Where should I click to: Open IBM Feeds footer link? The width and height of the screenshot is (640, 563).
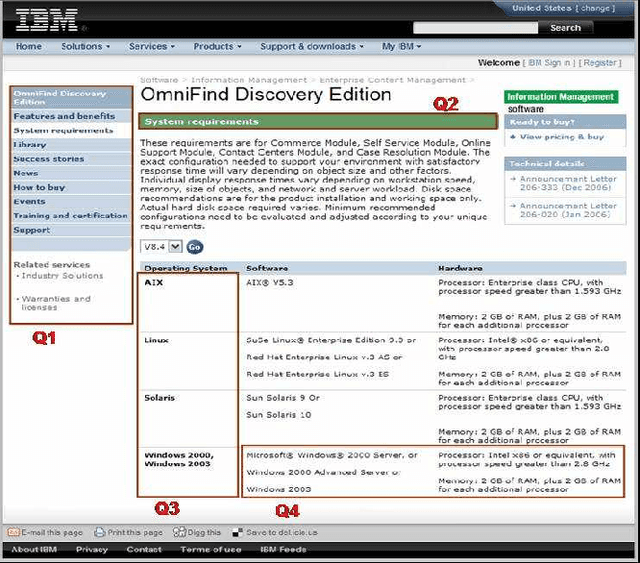click(x=283, y=550)
